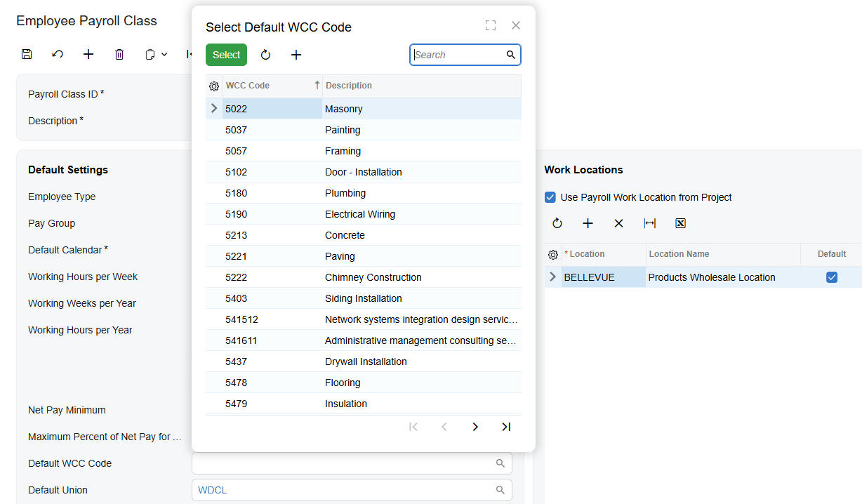This screenshot has width=862, height=504.
Task: Click the BELLEVUE location cell
Action: point(604,277)
